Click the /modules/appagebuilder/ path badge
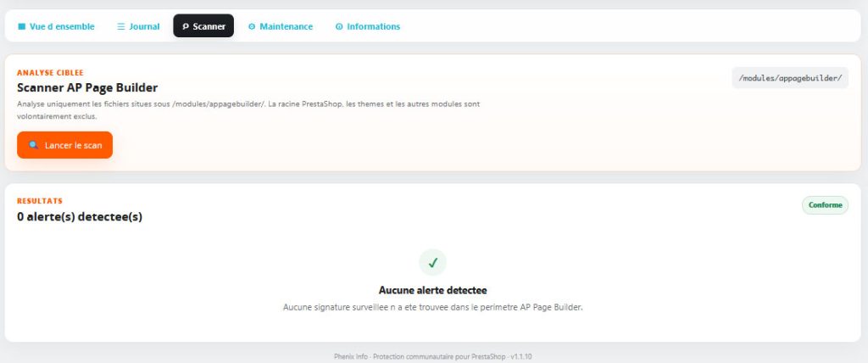 pyautogui.click(x=790, y=78)
